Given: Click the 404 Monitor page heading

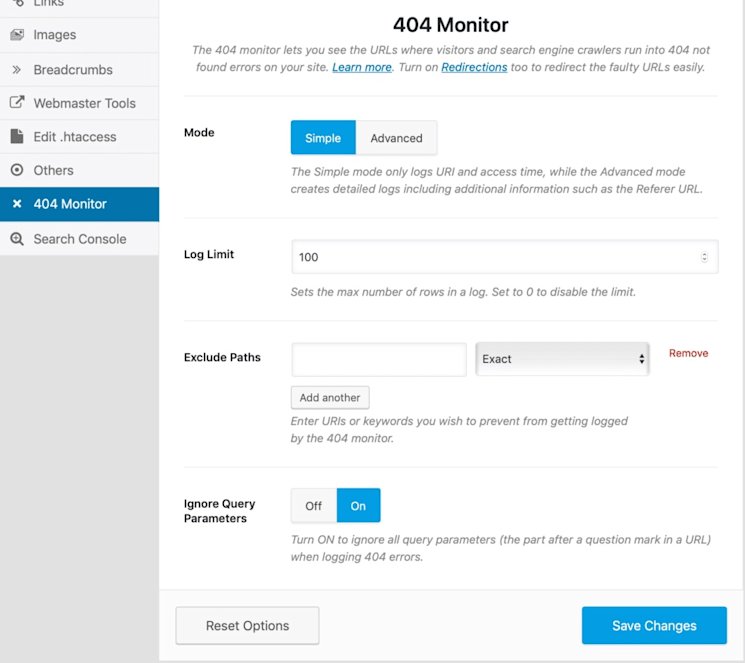Looking at the screenshot, I should [450, 25].
